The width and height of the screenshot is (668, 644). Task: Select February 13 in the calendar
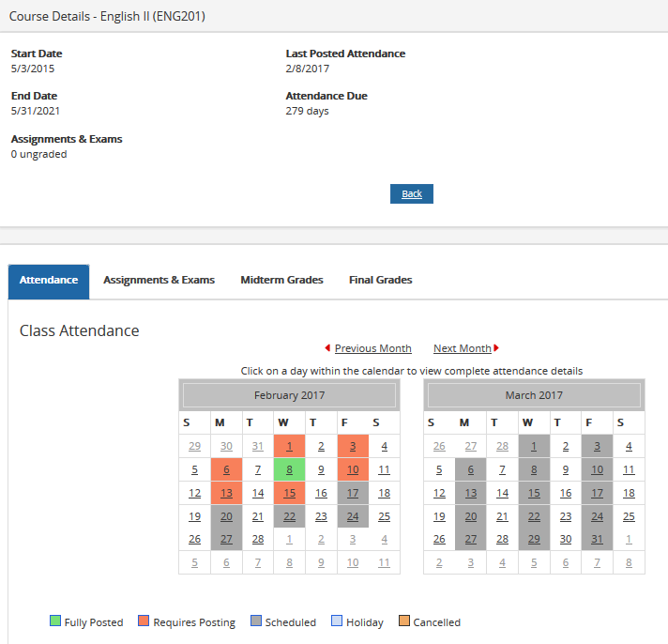tap(226, 493)
